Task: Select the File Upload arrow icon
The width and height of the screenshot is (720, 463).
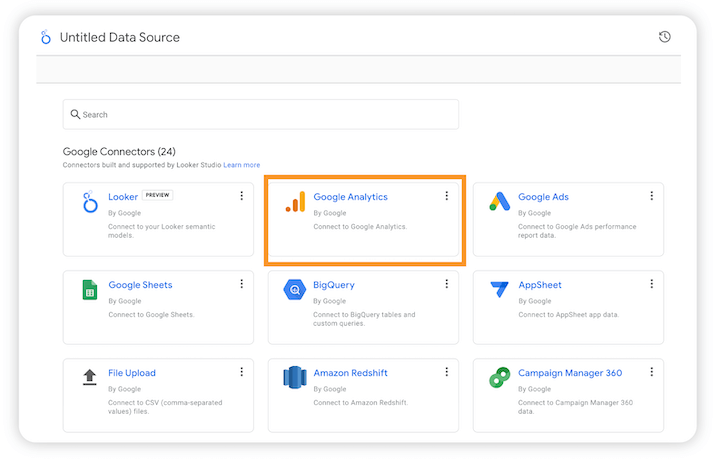Action: [89, 378]
